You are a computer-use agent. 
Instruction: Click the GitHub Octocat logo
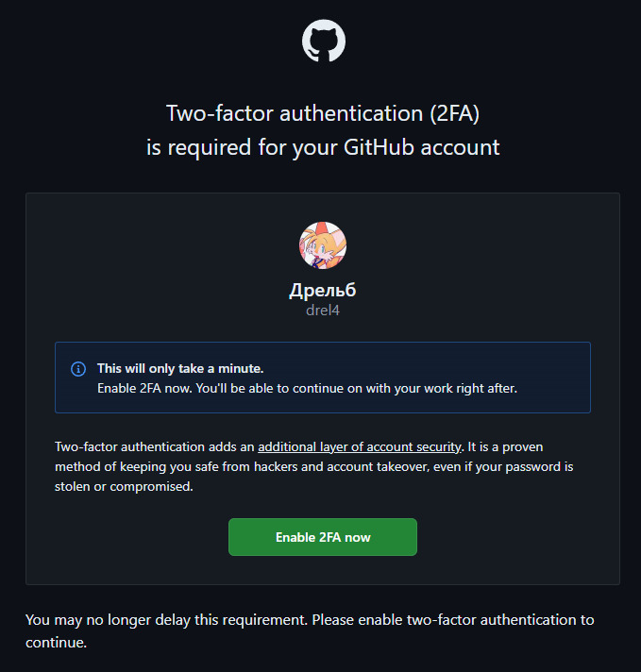[x=323, y=42]
